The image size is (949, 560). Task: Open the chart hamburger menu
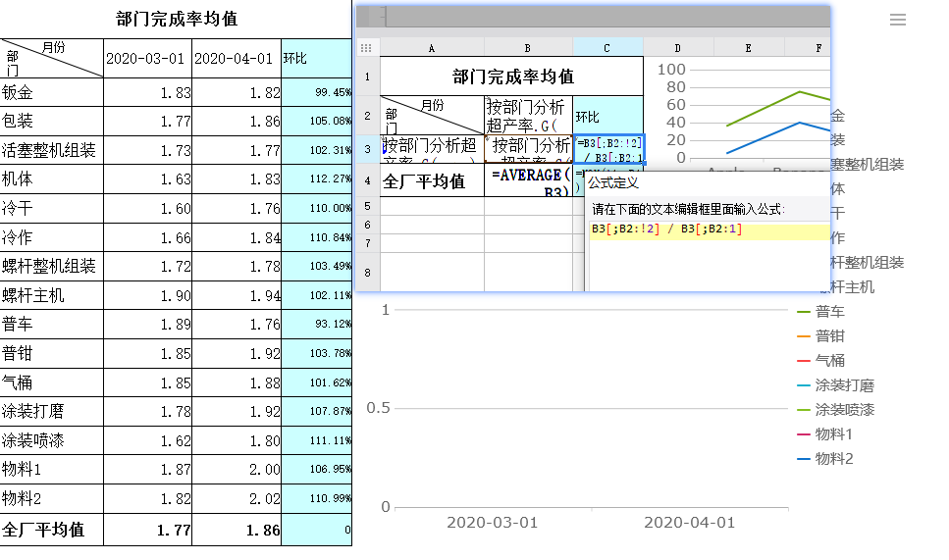point(898,20)
